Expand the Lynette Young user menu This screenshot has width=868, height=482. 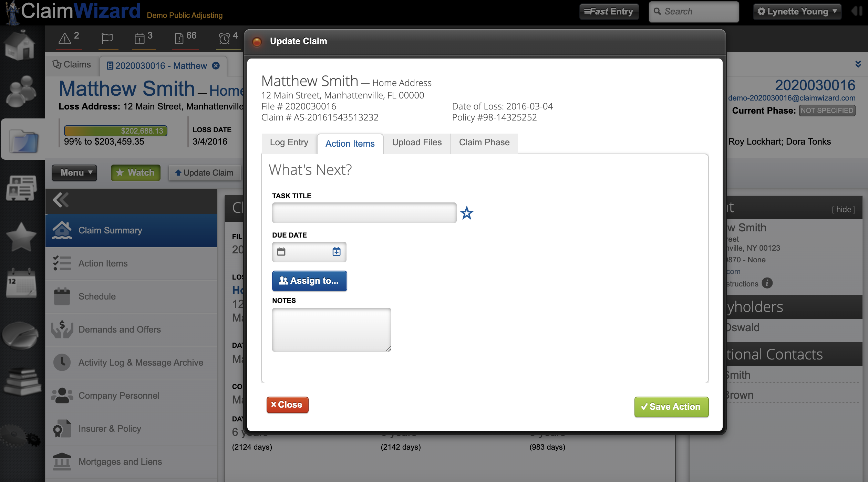(797, 11)
